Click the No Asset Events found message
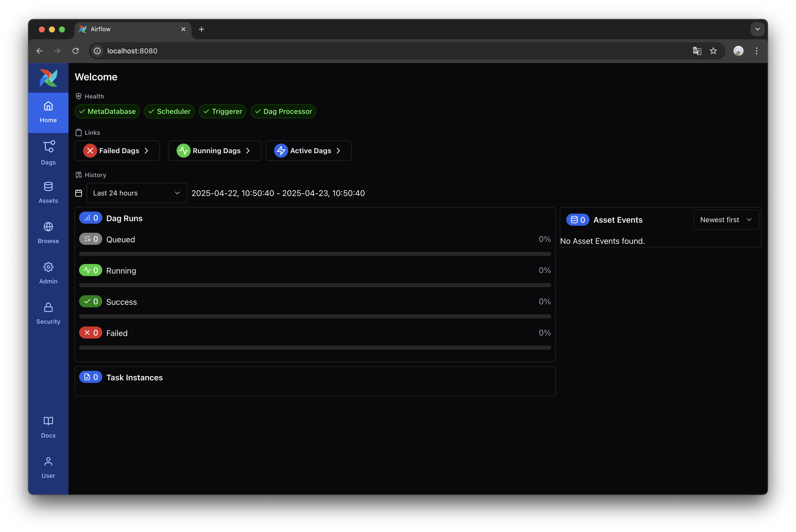The image size is (796, 532). click(602, 241)
